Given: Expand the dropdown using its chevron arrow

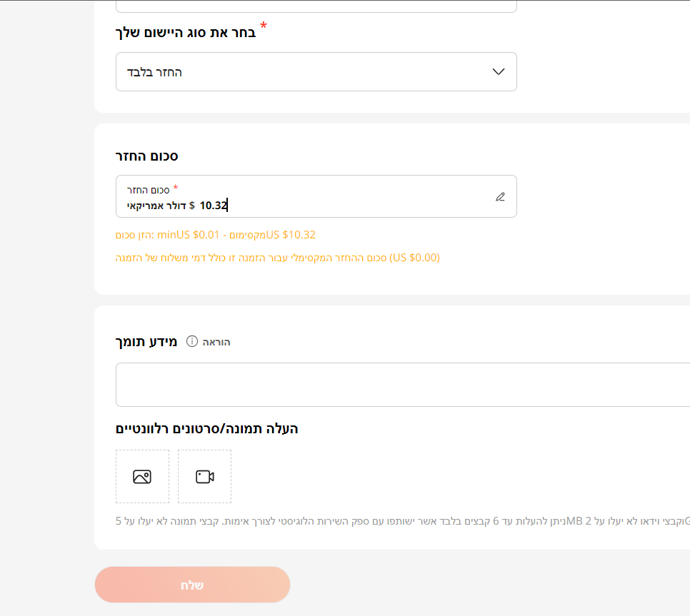Looking at the screenshot, I should coord(499,71).
